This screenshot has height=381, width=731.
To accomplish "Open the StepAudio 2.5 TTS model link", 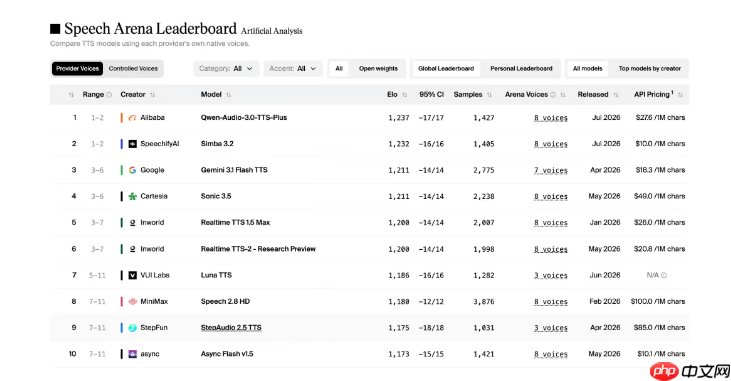I will [231, 328].
